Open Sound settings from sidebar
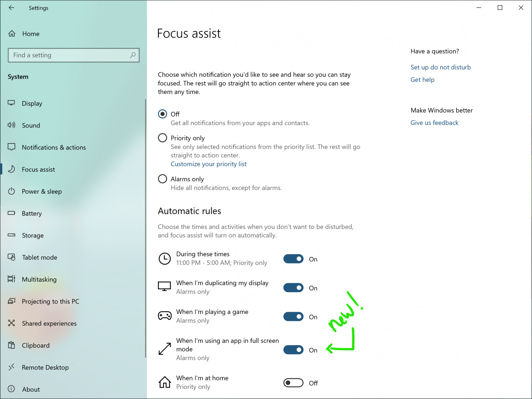 pos(12,125)
